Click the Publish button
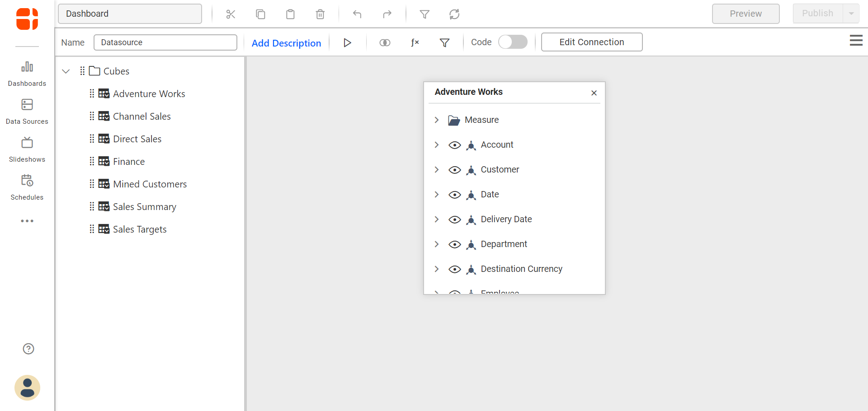Screen dimensions: 868x411 pyautogui.click(x=817, y=14)
